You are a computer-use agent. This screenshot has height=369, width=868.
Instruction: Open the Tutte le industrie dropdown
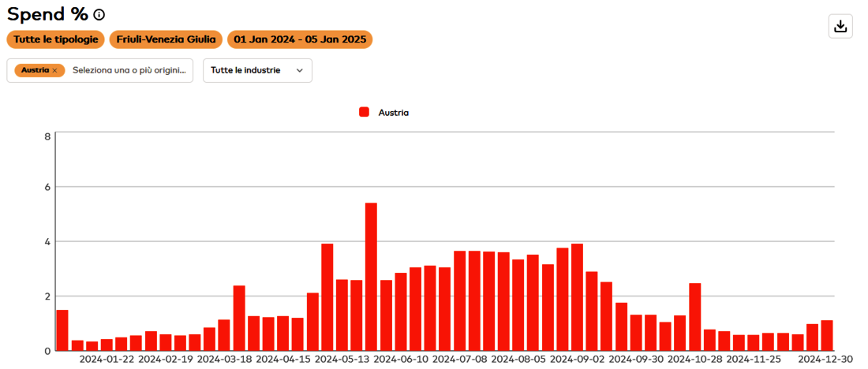[256, 70]
